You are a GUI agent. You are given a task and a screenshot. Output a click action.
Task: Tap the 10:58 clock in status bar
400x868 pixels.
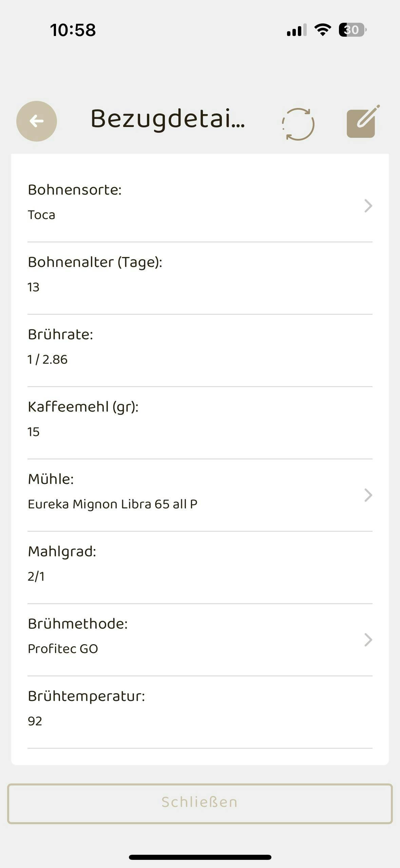coord(73,30)
